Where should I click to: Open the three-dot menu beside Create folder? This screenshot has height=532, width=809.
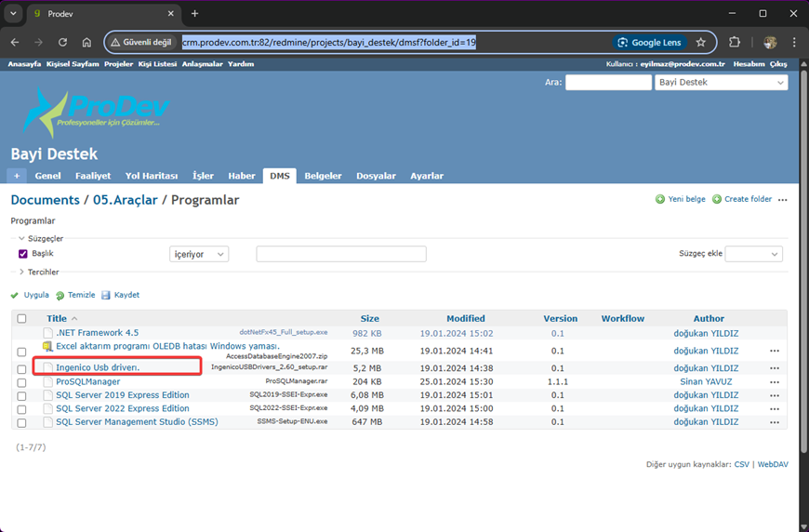point(783,200)
